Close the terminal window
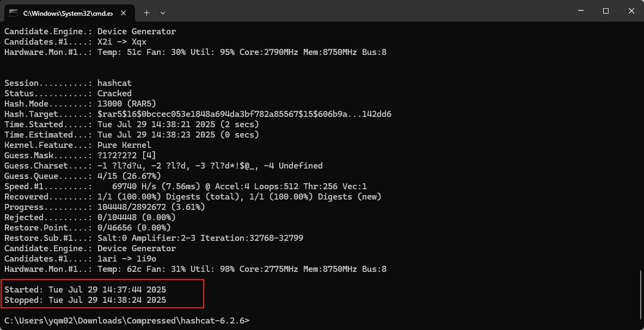The image size is (644, 330). tap(631, 11)
